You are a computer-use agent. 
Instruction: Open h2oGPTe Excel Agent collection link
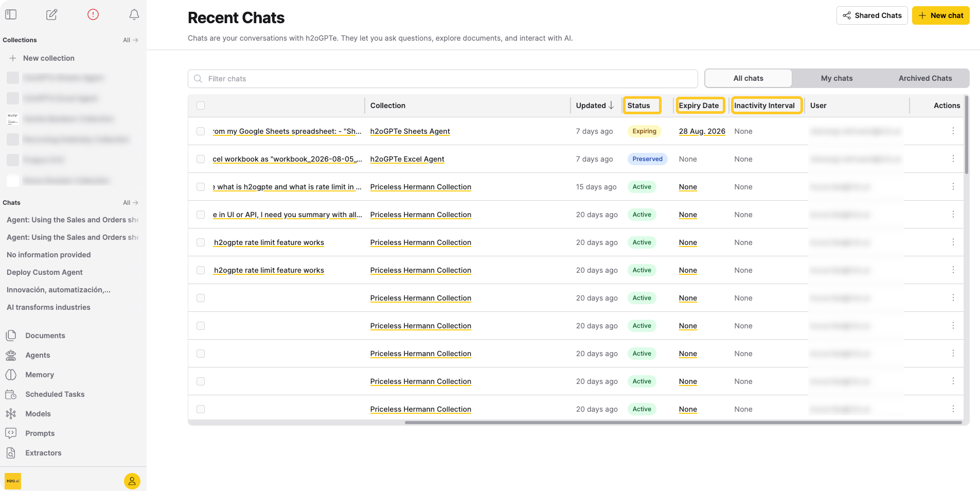tap(407, 159)
